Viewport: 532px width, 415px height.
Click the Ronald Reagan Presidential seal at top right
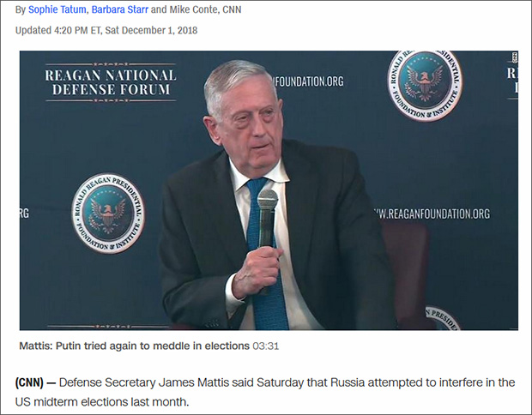coord(425,85)
